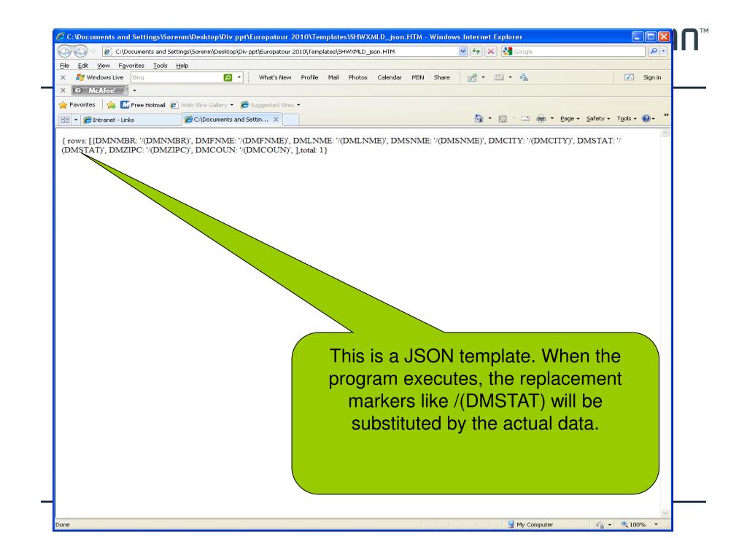This screenshot has height=560, width=747.
Task: Click the vertical scrollbar down arrow
Action: [665, 513]
